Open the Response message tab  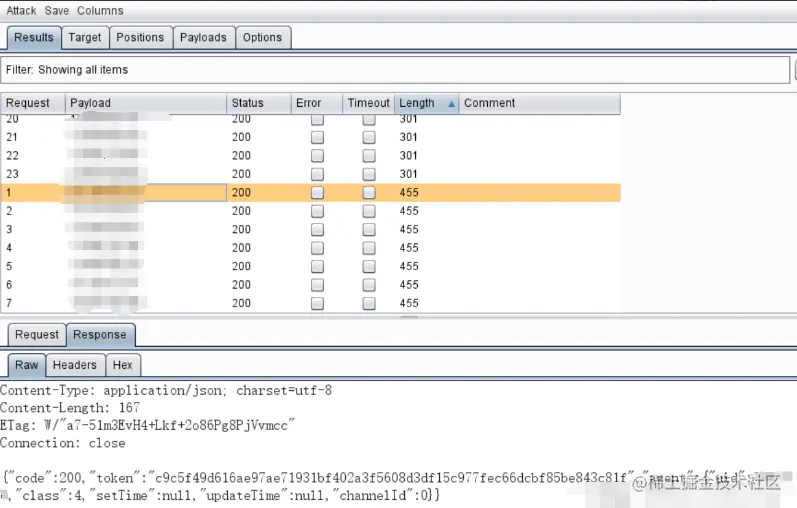point(100,335)
